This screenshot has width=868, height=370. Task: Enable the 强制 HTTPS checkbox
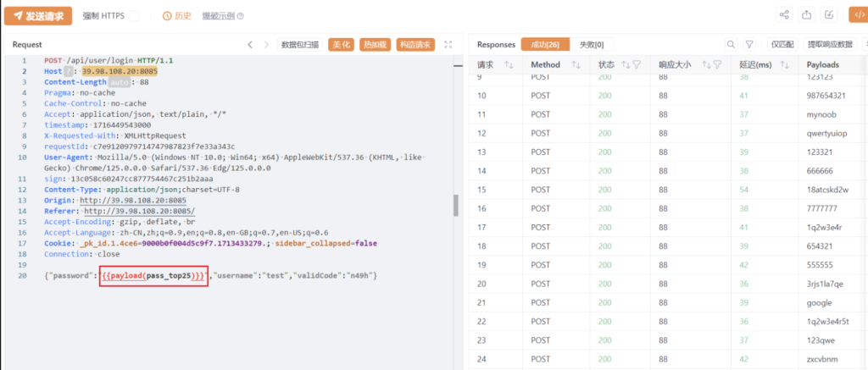135,16
